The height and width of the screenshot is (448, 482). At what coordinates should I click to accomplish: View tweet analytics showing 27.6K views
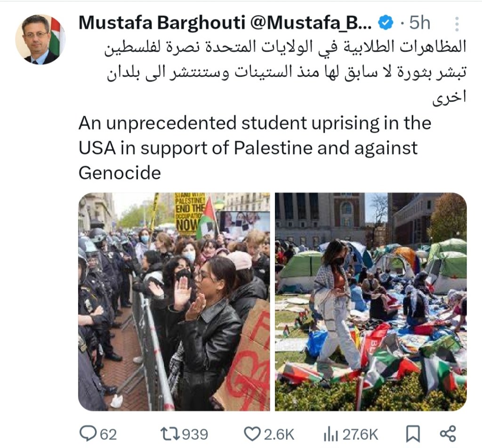[350, 434]
